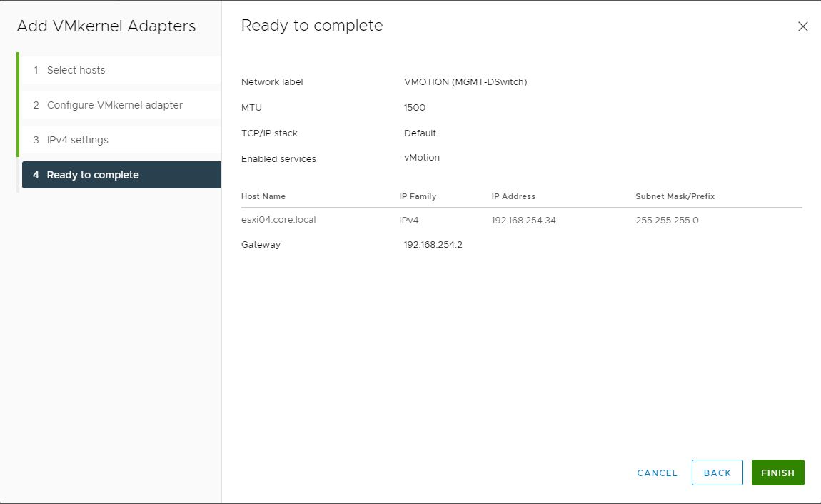The width and height of the screenshot is (821, 504).
Task: Click enabled services value vMotion
Action: 421,158
